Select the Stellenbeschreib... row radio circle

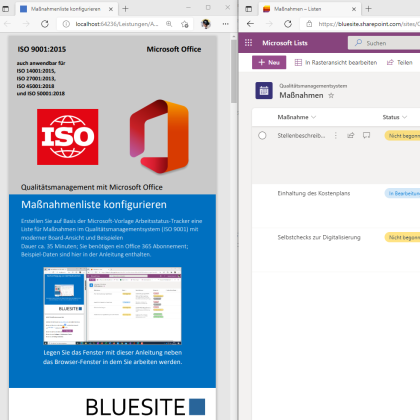pos(262,135)
